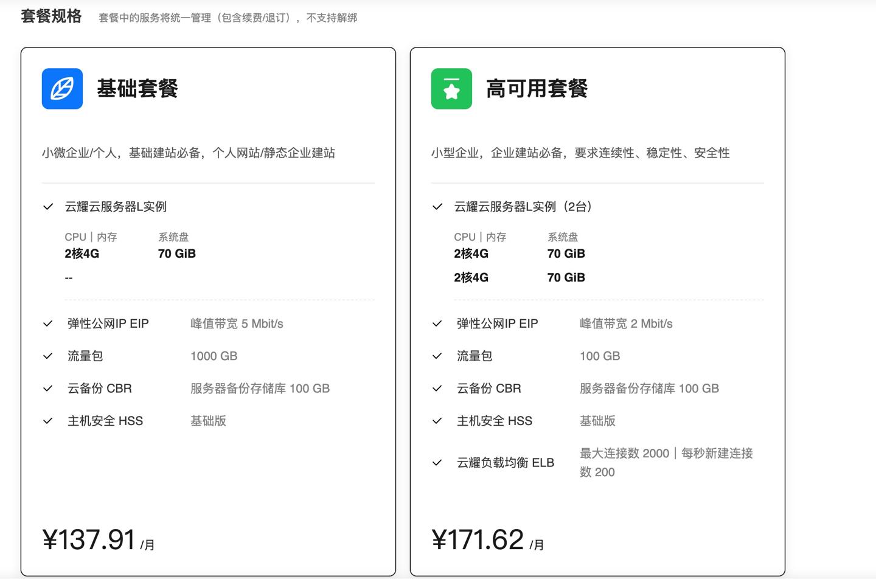Viewport: 876px width, 588px height.
Task: Click the checkmark next to 云耀云服务器L实例
Action: coord(48,207)
